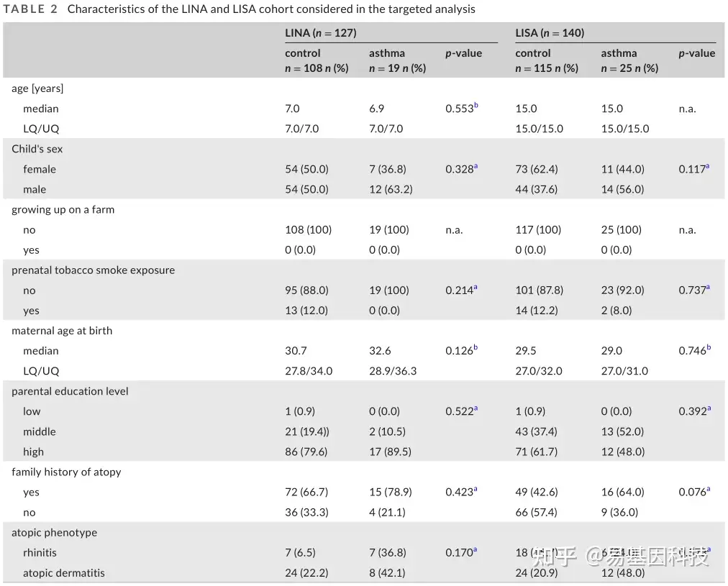The height and width of the screenshot is (586, 728).
Task: Select the "atopic dermatitis" row label
Action: [x=63, y=573]
